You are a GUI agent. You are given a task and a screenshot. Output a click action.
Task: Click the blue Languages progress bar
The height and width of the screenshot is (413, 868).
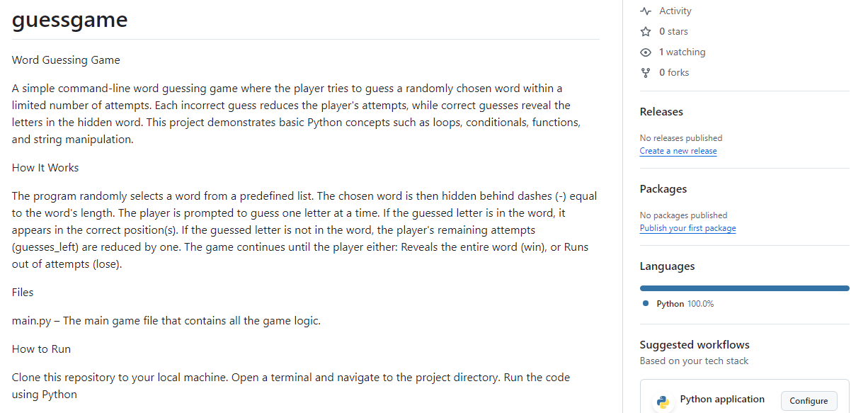pos(744,288)
